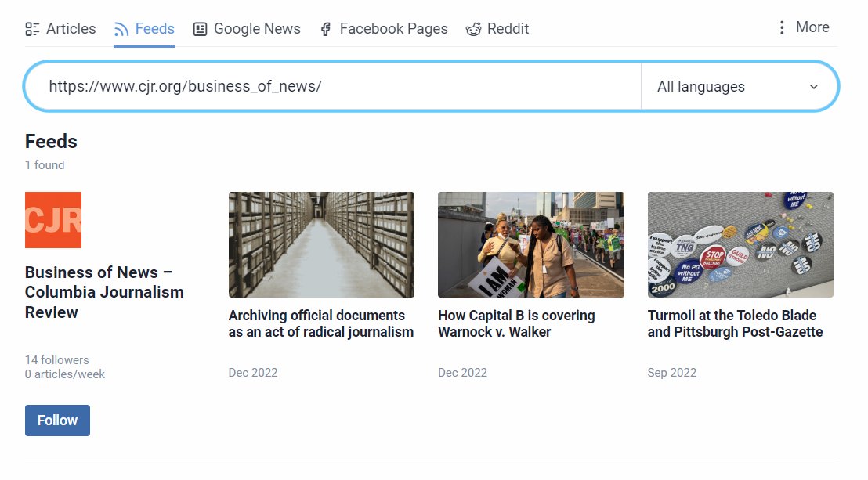Open the More menu label

tap(812, 27)
